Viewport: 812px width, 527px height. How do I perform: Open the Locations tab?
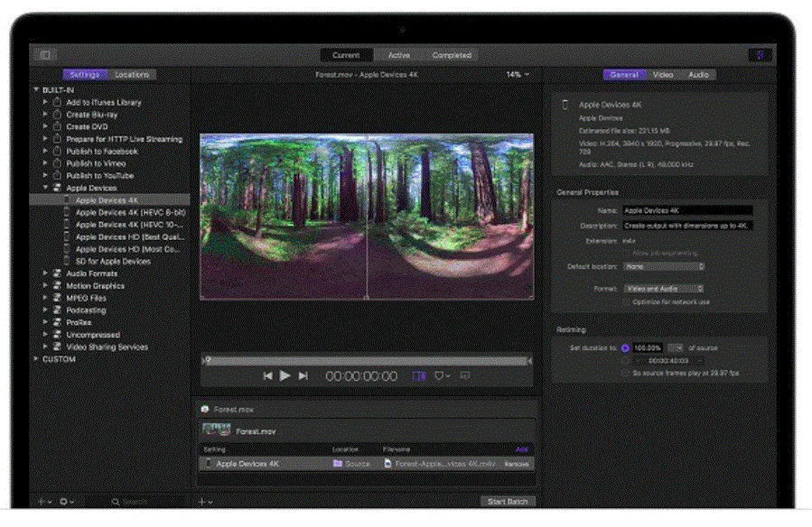(132, 75)
